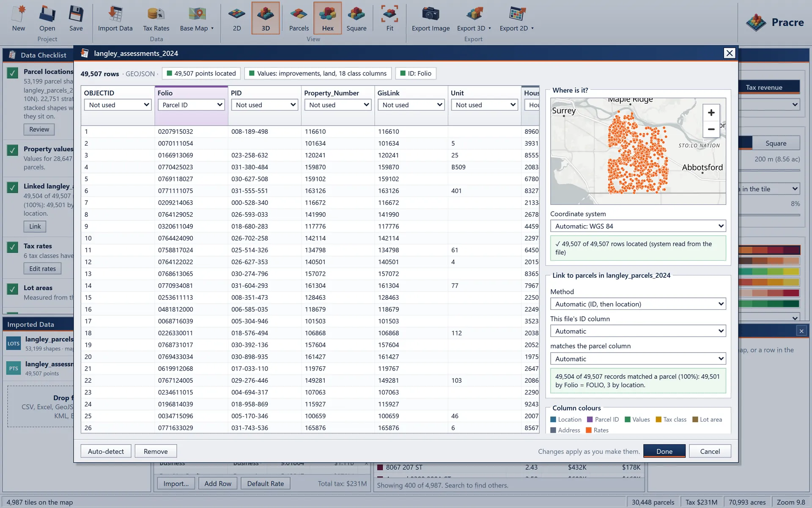Click the Auto-detect button
The image size is (812, 508).
click(x=106, y=451)
